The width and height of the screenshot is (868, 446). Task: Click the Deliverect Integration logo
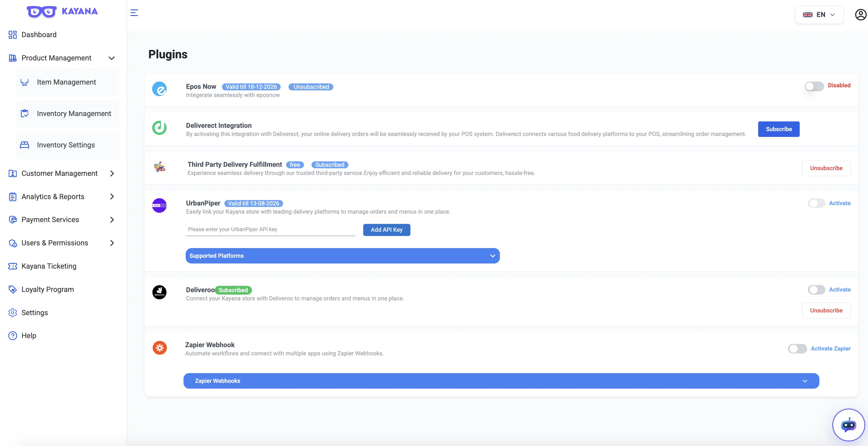[159, 128]
